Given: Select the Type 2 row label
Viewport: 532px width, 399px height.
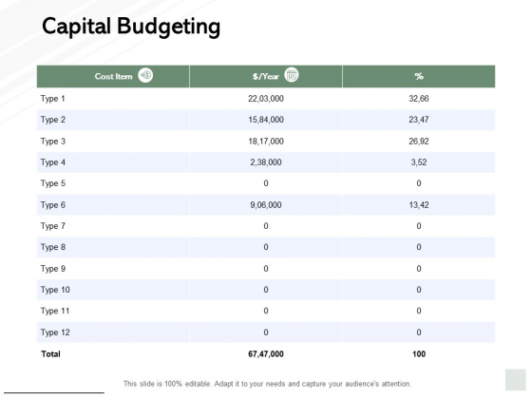Looking at the screenshot, I should (53, 120).
